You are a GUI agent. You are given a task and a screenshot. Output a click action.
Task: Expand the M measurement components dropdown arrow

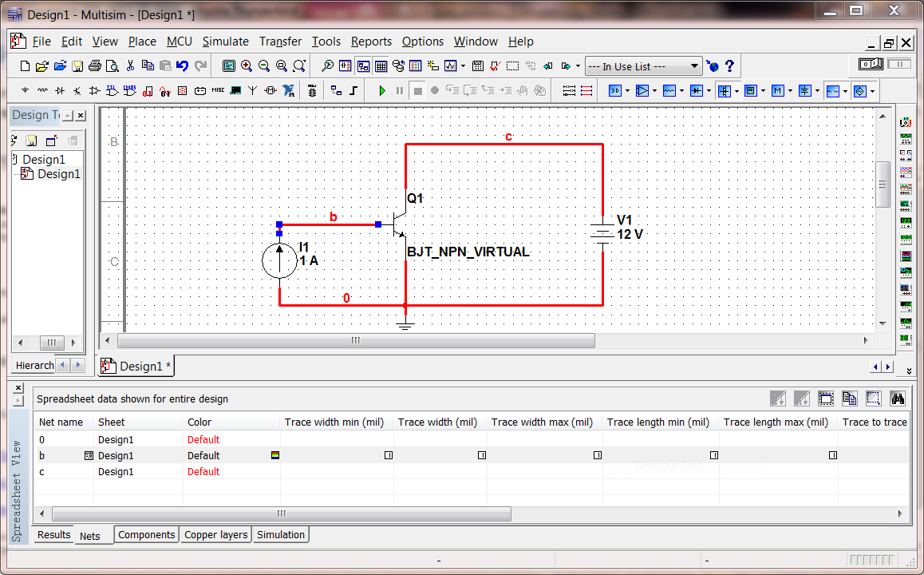point(790,91)
